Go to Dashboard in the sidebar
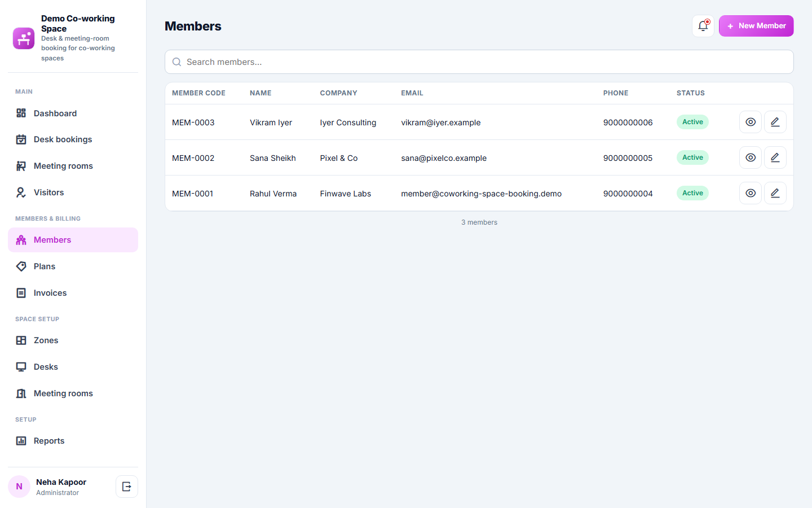The width and height of the screenshot is (812, 508). 73,113
